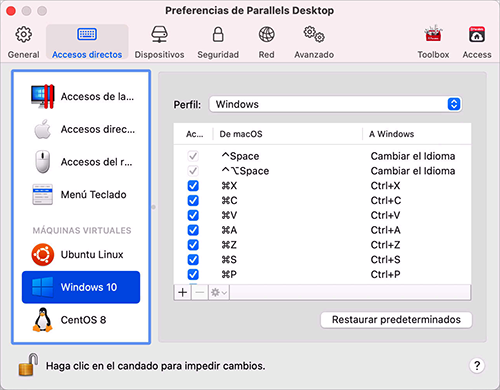
Task: Switch to the Accesos directos tab label
Action: pyautogui.click(x=87, y=55)
